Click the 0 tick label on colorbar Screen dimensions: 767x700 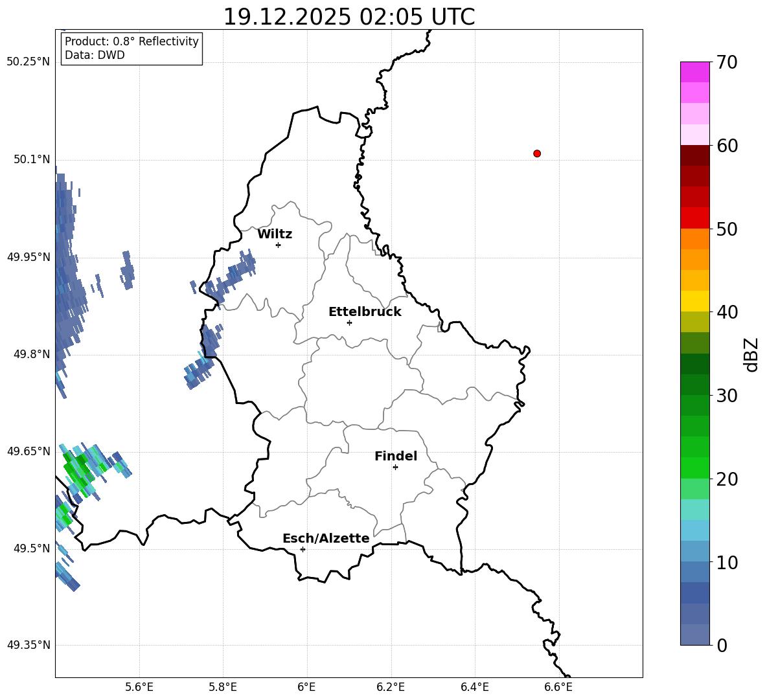(x=722, y=645)
